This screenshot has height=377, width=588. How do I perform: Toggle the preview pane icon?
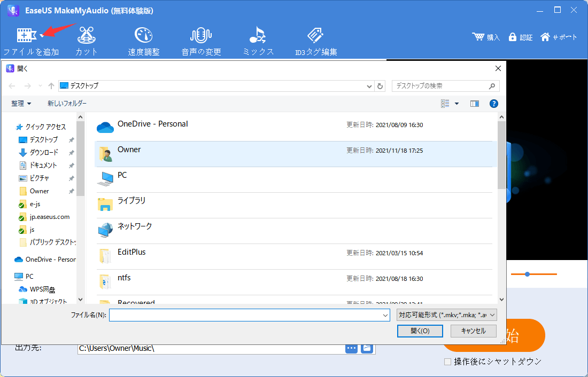474,104
